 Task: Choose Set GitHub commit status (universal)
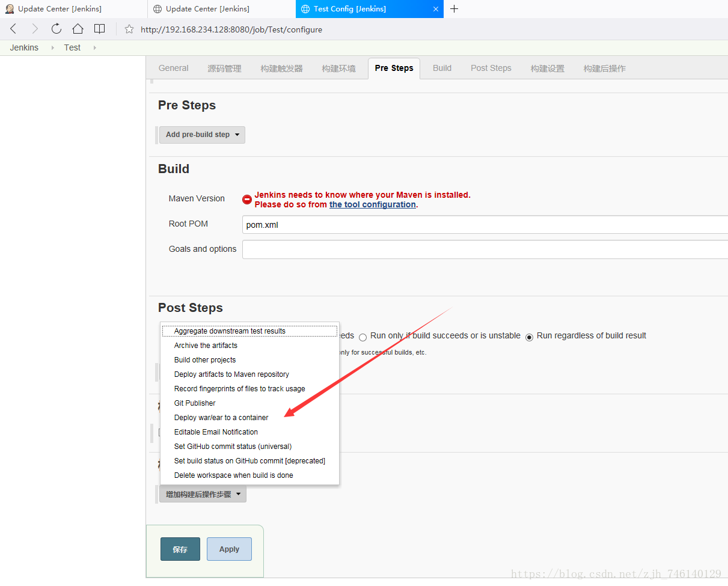[x=249, y=447]
